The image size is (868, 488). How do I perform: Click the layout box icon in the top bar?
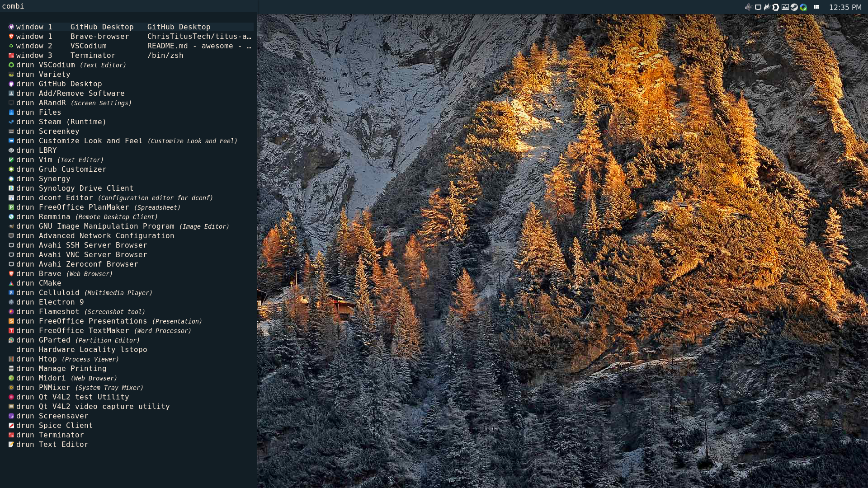[x=816, y=7]
